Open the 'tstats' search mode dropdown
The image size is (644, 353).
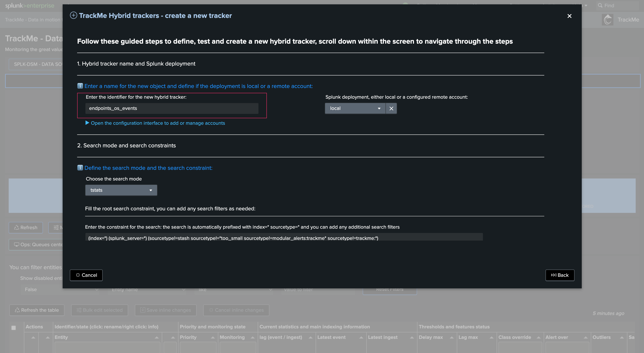pyautogui.click(x=121, y=190)
